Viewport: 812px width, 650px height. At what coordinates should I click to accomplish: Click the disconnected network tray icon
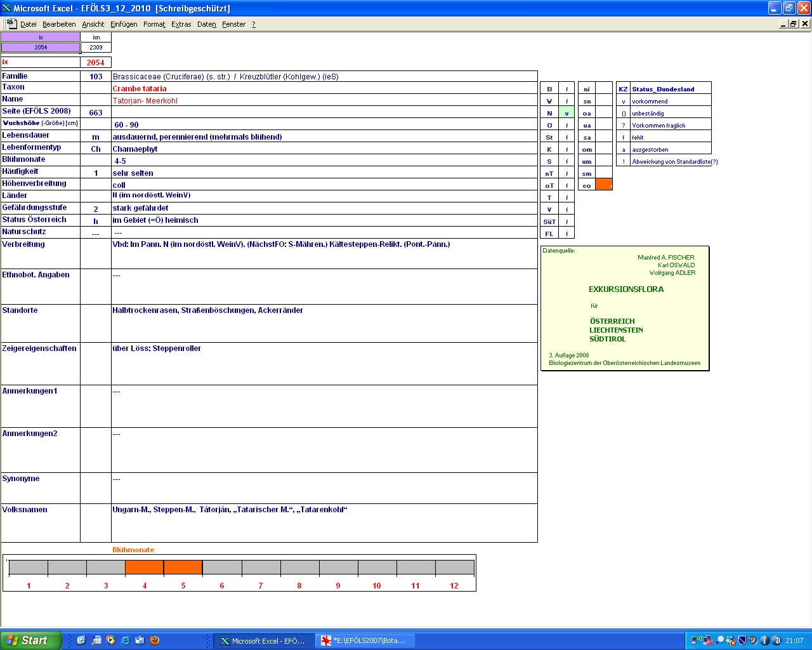click(x=708, y=640)
